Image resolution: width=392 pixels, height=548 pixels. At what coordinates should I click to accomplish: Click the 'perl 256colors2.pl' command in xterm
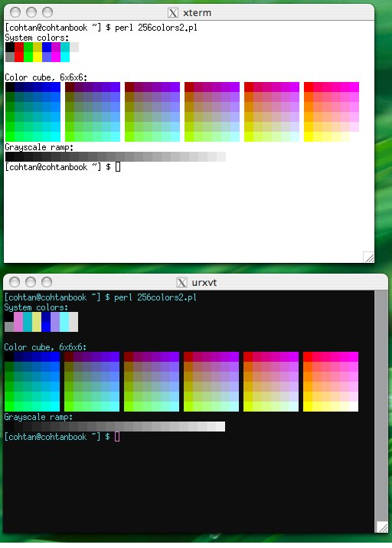pyautogui.click(x=156, y=28)
